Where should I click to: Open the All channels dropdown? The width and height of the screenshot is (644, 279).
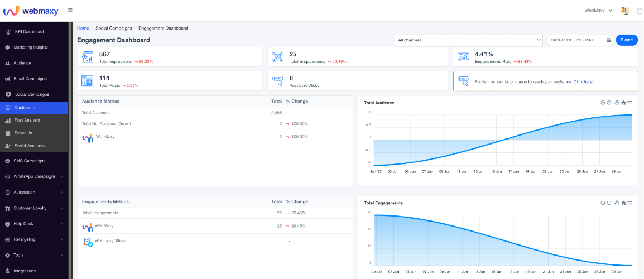(x=469, y=40)
